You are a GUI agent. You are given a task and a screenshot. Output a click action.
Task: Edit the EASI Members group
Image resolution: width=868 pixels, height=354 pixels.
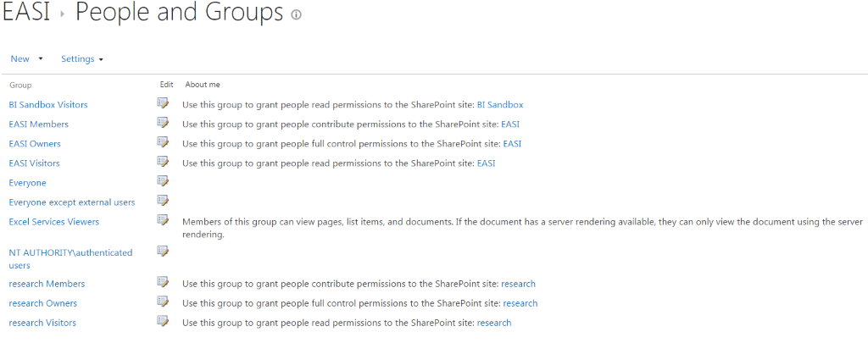[x=162, y=122]
